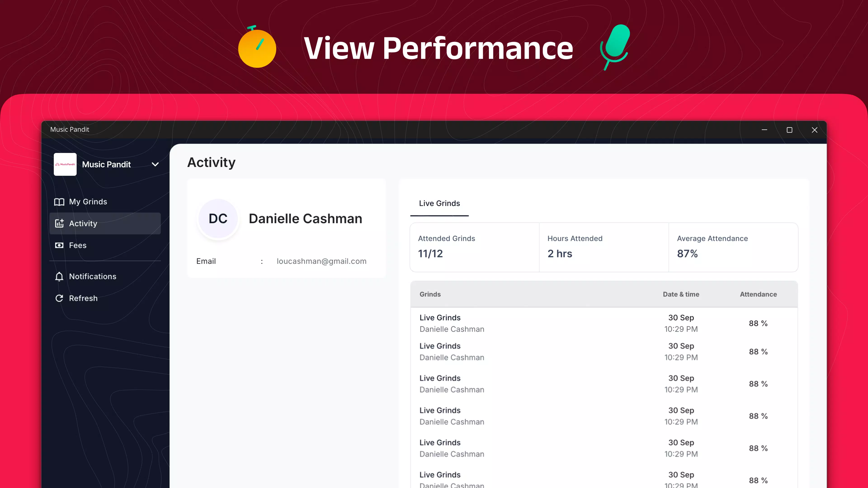Click the Hours Attended 2 hrs value
This screenshot has width=868, height=488.
pyautogui.click(x=560, y=253)
